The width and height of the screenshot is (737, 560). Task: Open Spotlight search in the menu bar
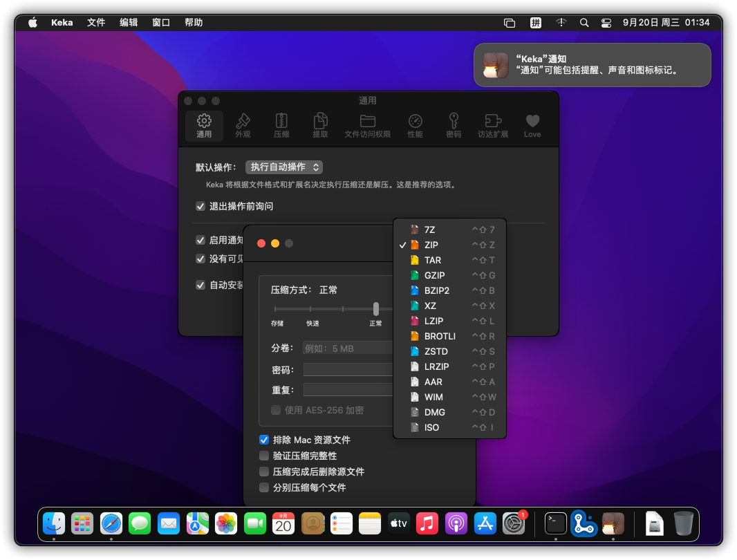[584, 23]
